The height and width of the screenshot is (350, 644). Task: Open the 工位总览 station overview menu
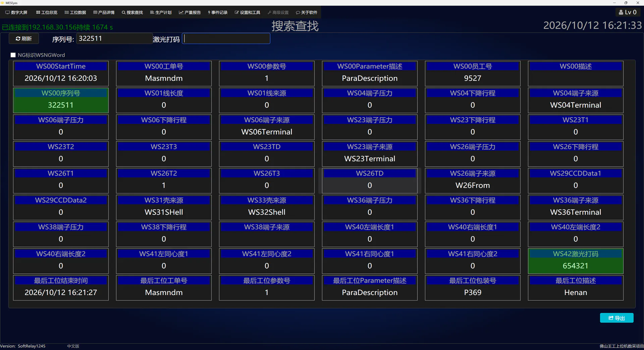click(47, 12)
